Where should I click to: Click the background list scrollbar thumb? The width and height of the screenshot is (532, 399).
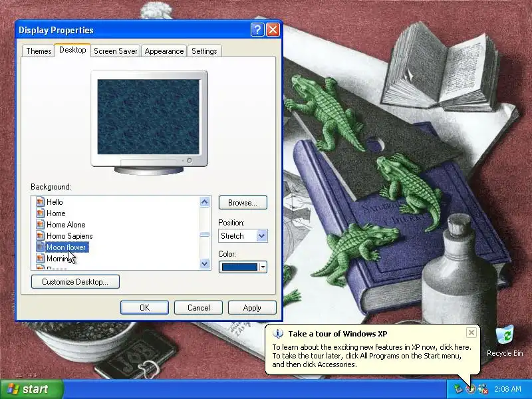(x=205, y=234)
